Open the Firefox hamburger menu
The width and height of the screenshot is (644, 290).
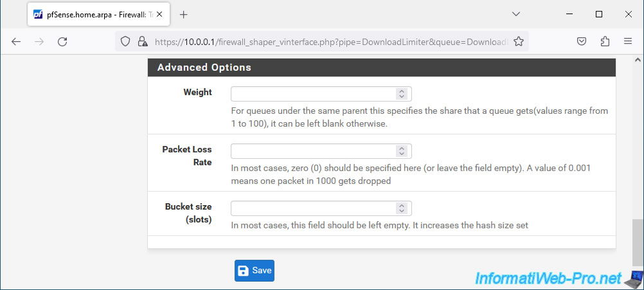point(627,42)
